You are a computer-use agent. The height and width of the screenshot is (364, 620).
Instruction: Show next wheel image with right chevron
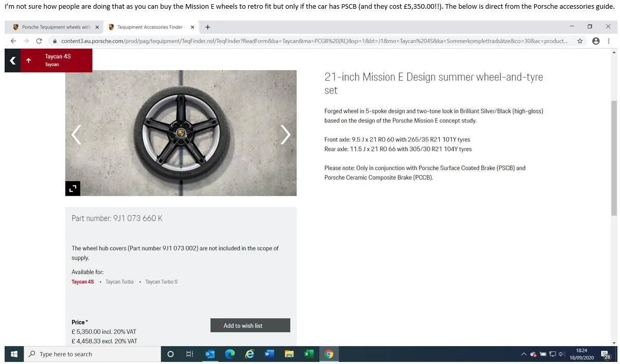(x=286, y=135)
